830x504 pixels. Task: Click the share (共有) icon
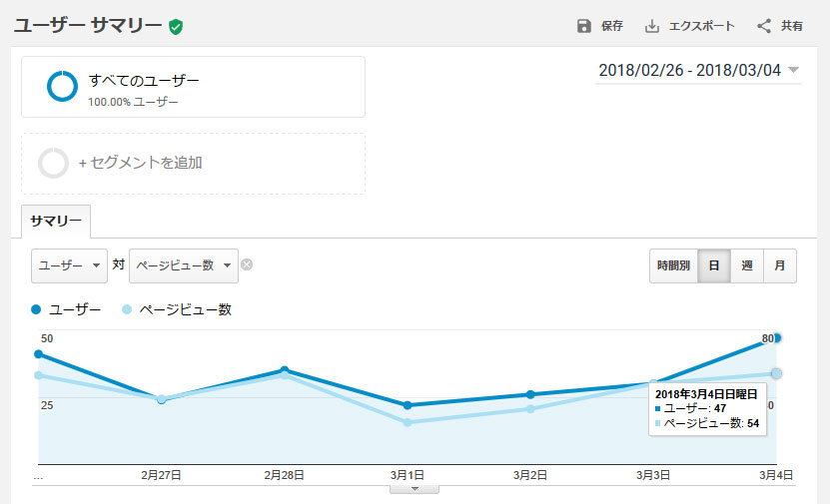764,26
